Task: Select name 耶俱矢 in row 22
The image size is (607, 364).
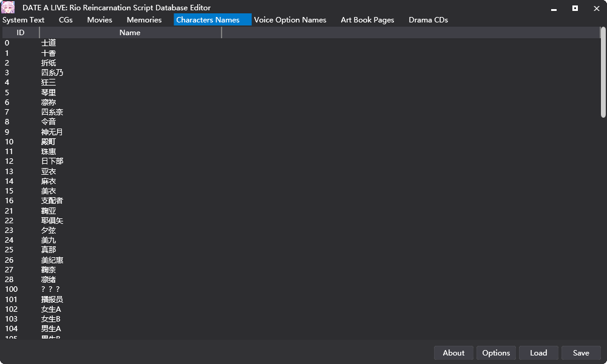Action: click(52, 220)
